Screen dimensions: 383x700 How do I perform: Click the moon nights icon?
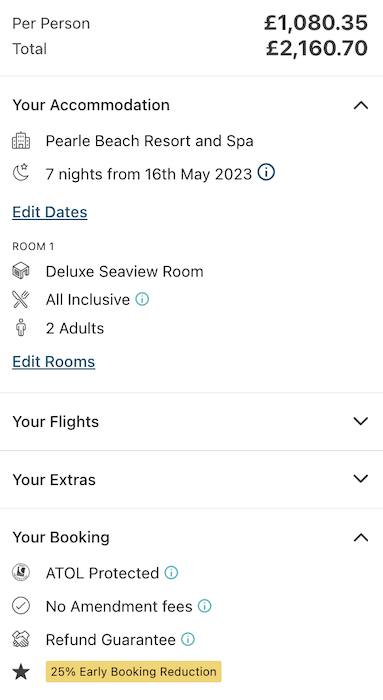point(21,173)
